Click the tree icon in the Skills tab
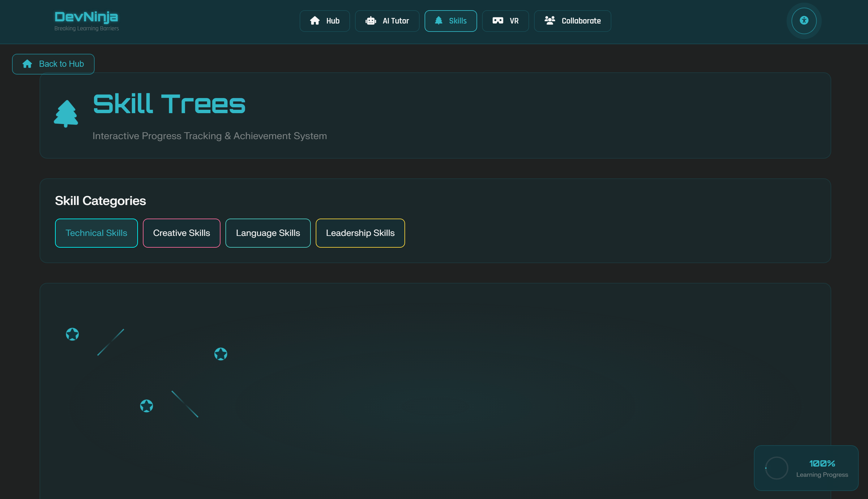Image resolution: width=868 pixels, height=499 pixels. 438,21
